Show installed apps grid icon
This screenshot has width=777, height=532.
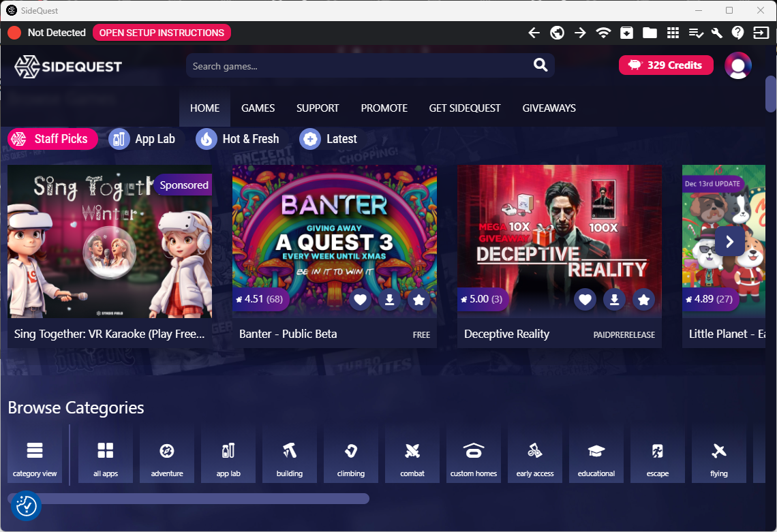tap(673, 33)
